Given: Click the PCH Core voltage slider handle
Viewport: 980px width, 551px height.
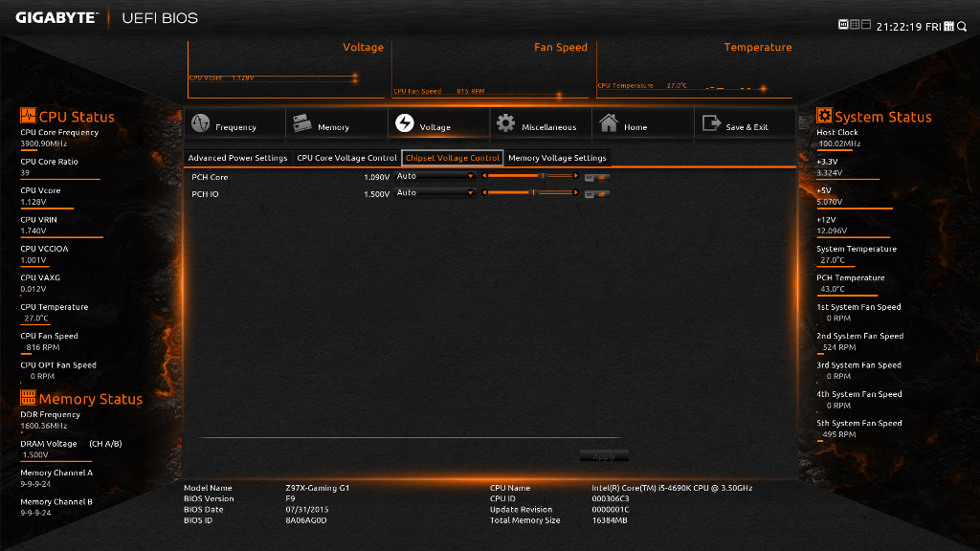Looking at the screenshot, I should tap(543, 176).
